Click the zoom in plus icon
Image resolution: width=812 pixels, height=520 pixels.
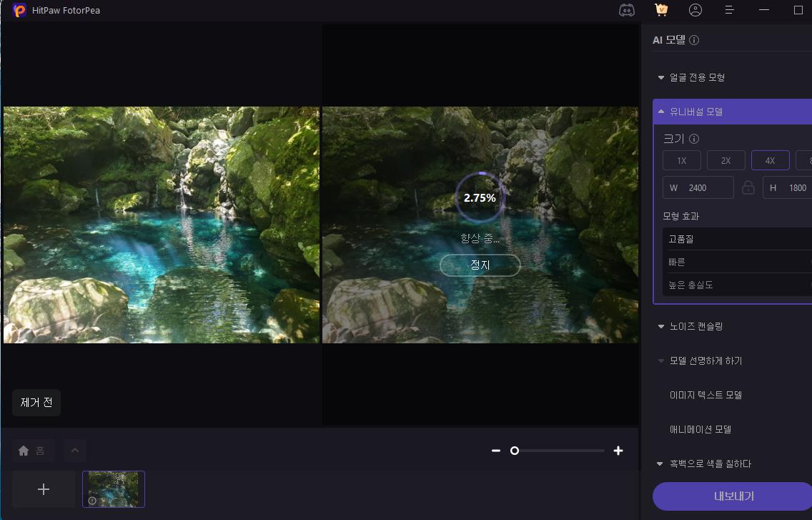point(618,451)
